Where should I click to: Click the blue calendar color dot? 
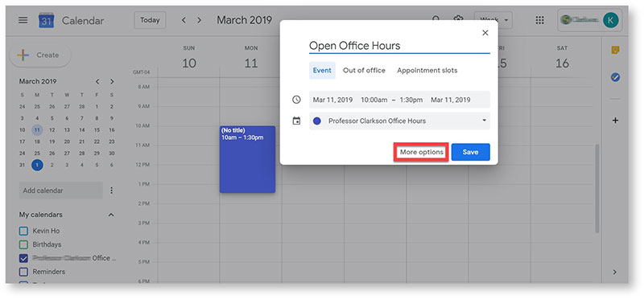tap(316, 121)
